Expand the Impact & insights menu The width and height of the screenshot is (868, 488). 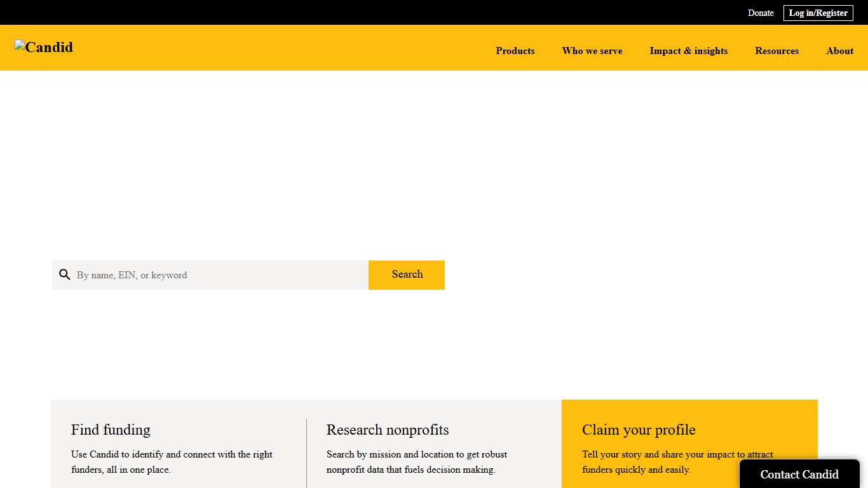pos(688,51)
